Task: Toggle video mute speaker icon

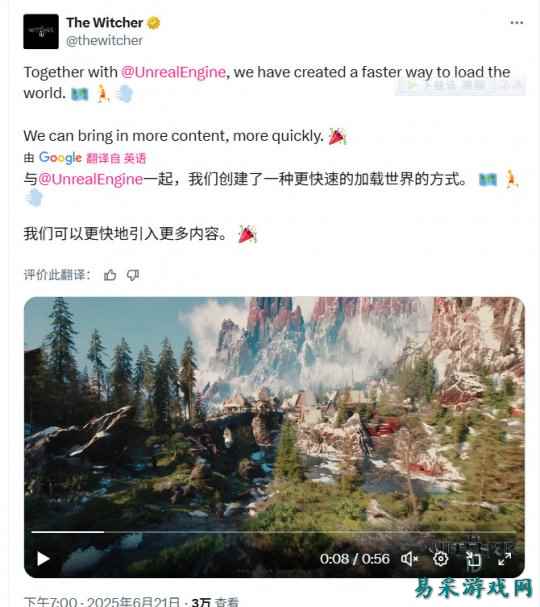Action: (409, 559)
